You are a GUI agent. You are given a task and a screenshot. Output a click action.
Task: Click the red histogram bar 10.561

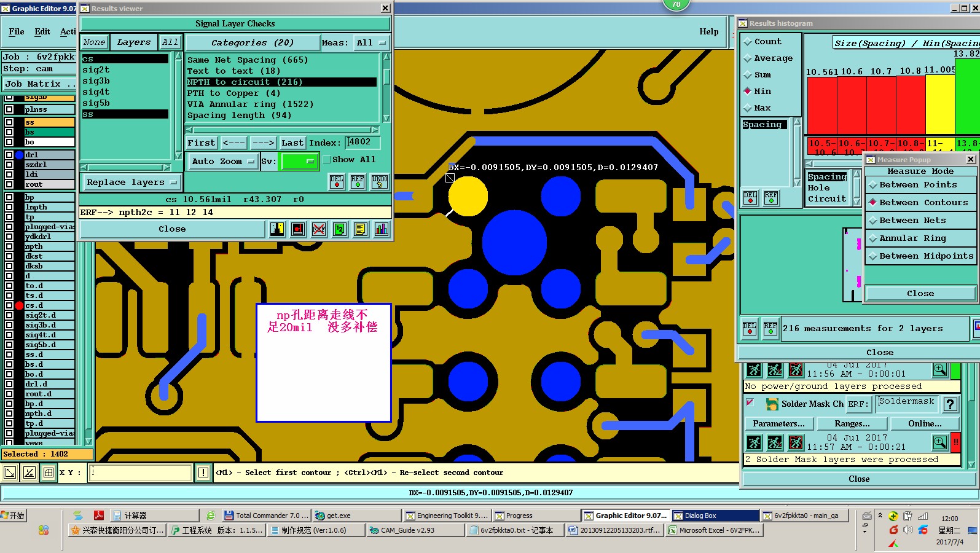pos(821,106)
